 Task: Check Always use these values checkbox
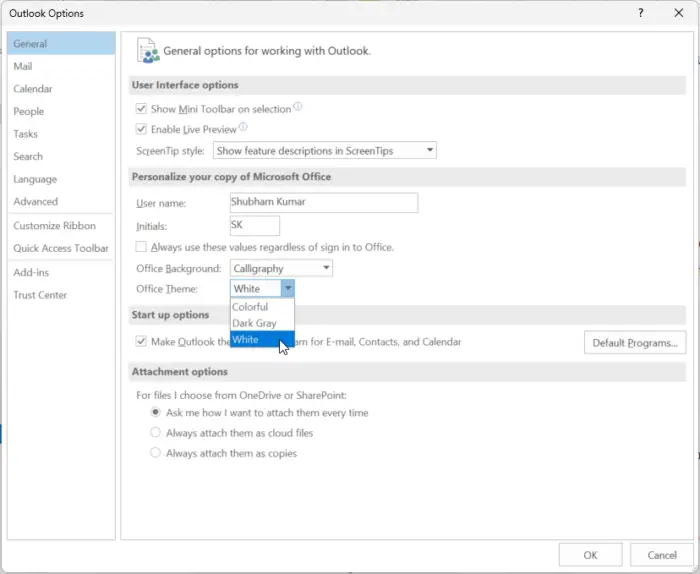141,247
